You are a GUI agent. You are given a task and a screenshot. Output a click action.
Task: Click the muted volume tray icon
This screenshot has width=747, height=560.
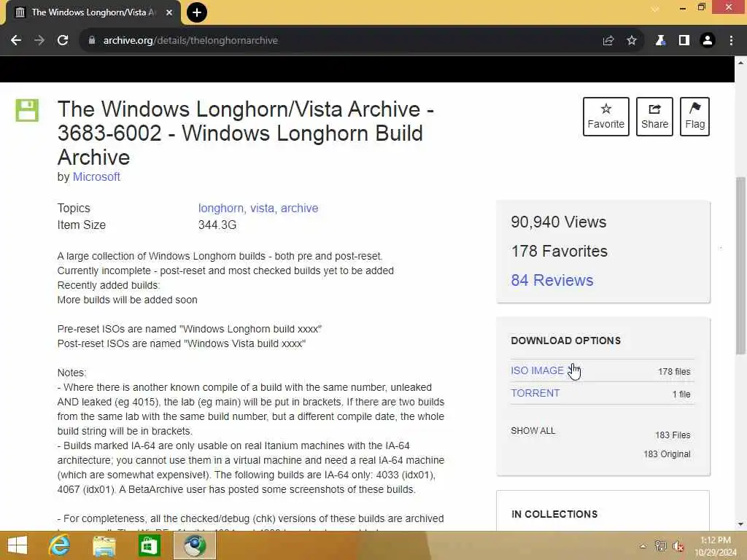pyautogui.click(x=678, y=546)
